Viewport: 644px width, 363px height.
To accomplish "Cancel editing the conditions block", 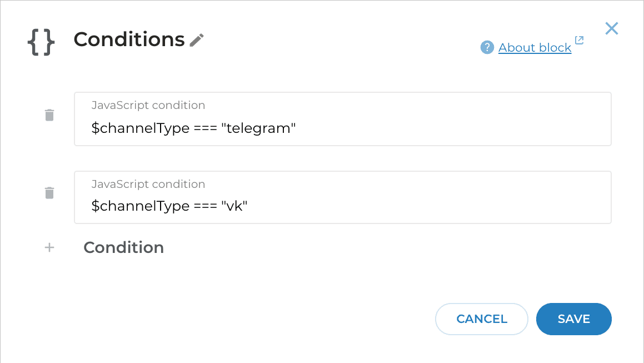I will click(481, 319).
